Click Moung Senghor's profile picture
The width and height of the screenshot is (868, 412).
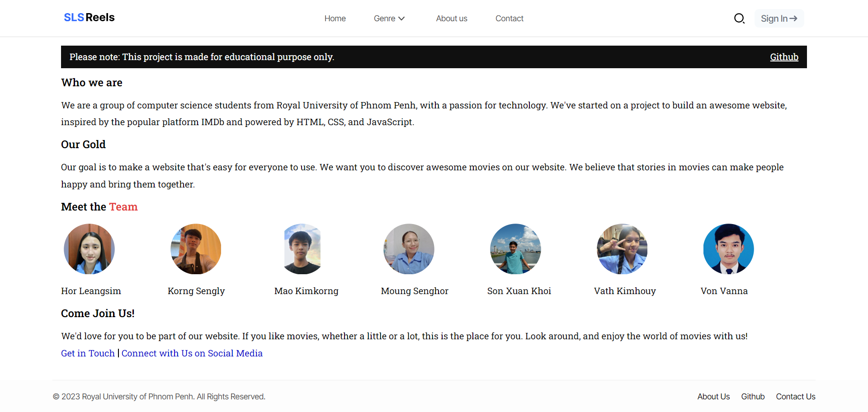coord(409,249)
